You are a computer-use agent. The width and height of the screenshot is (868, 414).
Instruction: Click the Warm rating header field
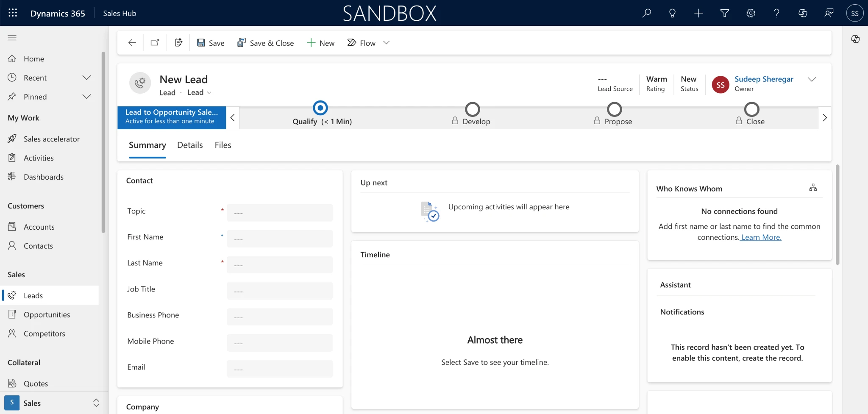657,83
